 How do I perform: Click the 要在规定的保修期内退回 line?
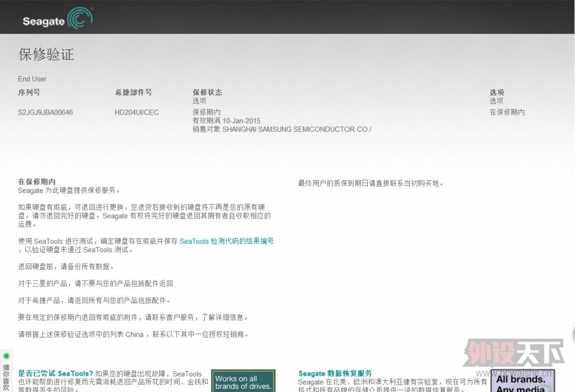pos(133,317)
